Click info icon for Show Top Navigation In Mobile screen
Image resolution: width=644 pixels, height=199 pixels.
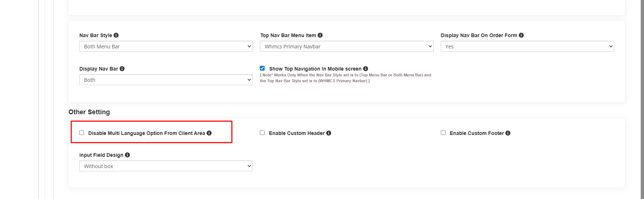coord(366,69)
